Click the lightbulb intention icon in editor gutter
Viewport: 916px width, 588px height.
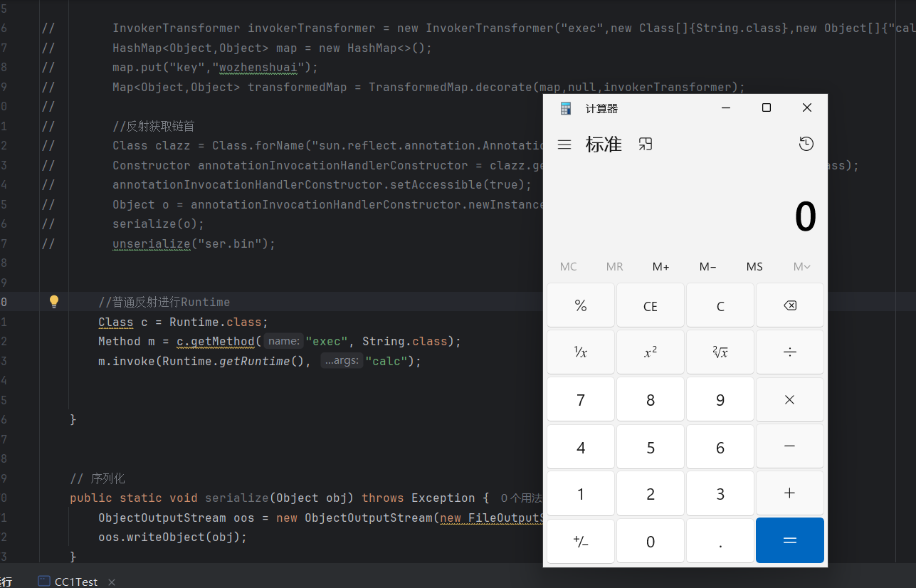pyautogui.click(x=54, y=302)
